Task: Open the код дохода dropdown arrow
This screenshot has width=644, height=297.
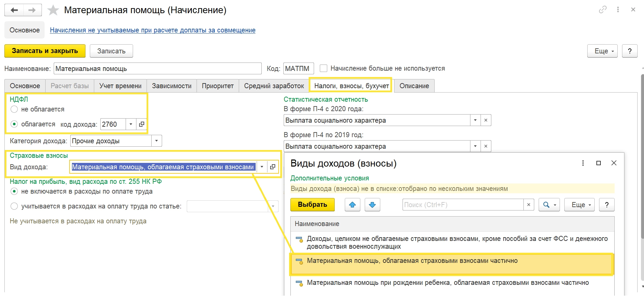Action: [131, 124]
